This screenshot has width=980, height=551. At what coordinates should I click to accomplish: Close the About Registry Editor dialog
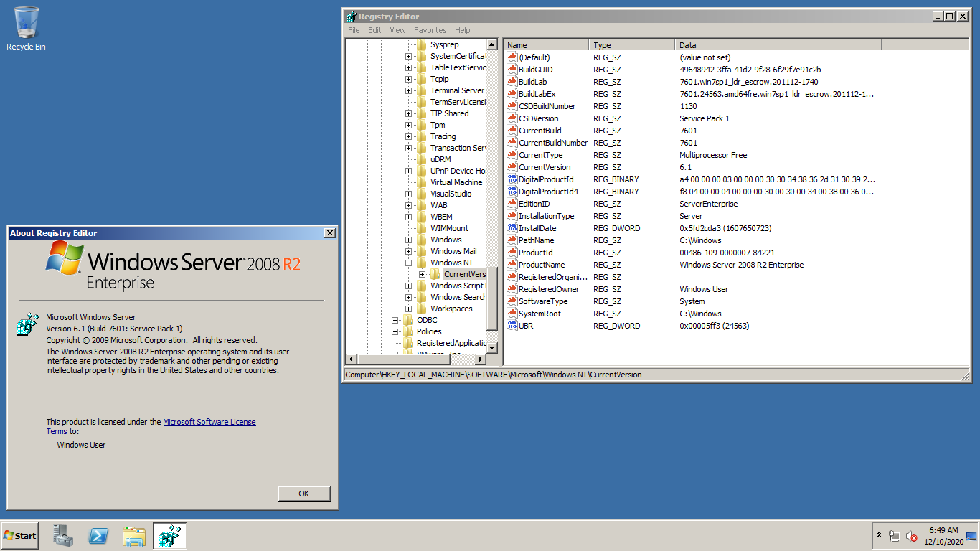(x=329, y=233)
